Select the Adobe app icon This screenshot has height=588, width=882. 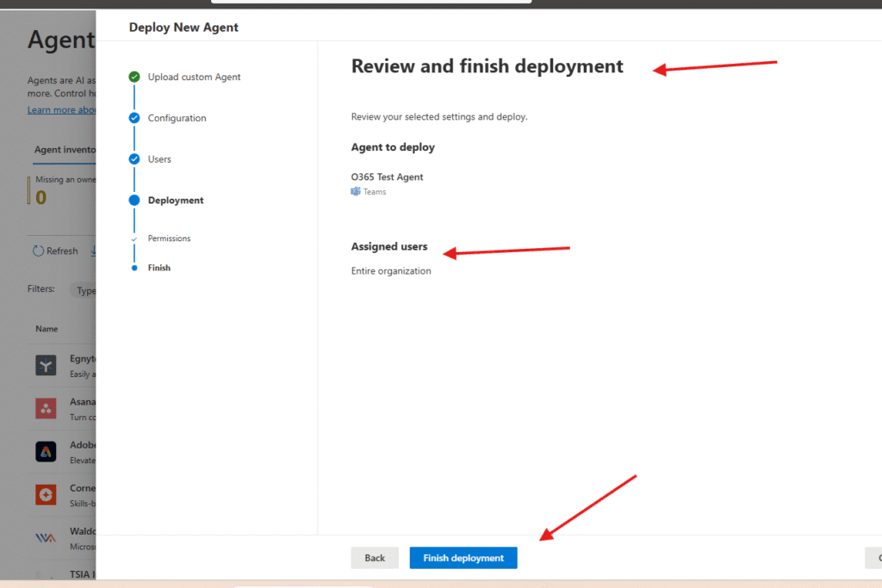pos(46,451)
